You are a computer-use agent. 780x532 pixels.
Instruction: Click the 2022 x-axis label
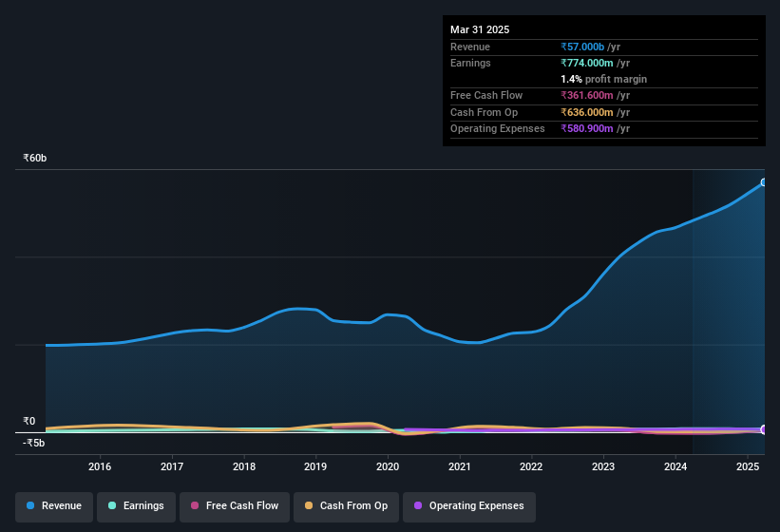tap(531, 466)
